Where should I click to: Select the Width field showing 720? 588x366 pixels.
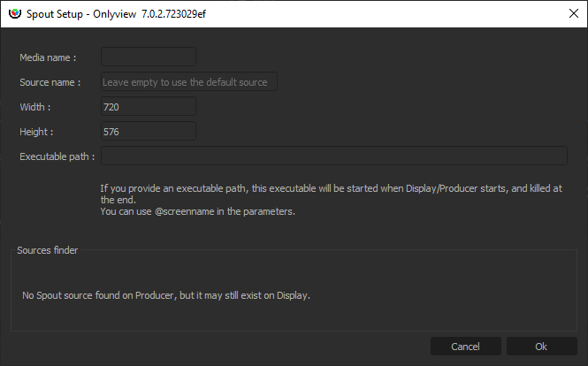click(148, 106)
